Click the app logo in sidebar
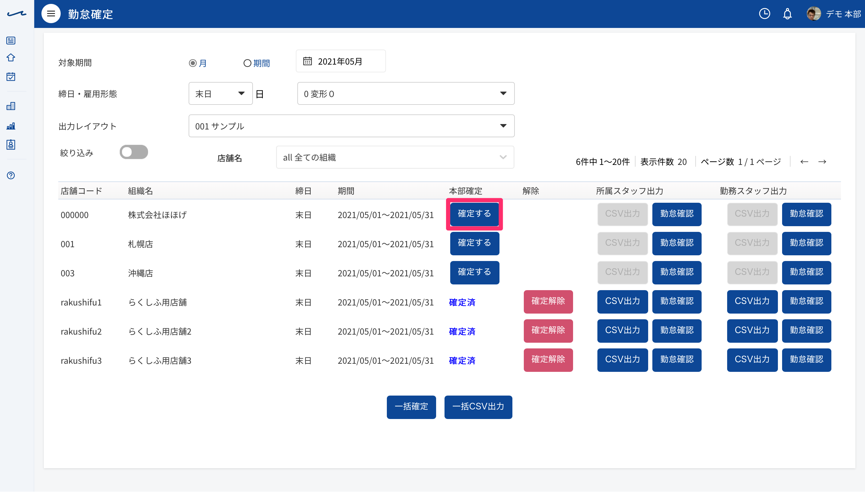This screenshot has height=504, width=865. click(x=17, y=14)
